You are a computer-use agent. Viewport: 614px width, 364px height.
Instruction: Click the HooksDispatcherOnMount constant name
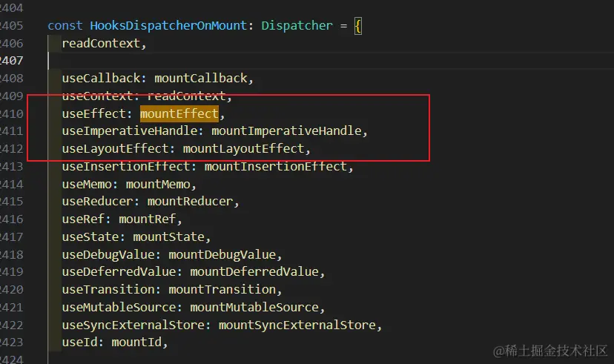pyautogui.click(x=168, y=25)
